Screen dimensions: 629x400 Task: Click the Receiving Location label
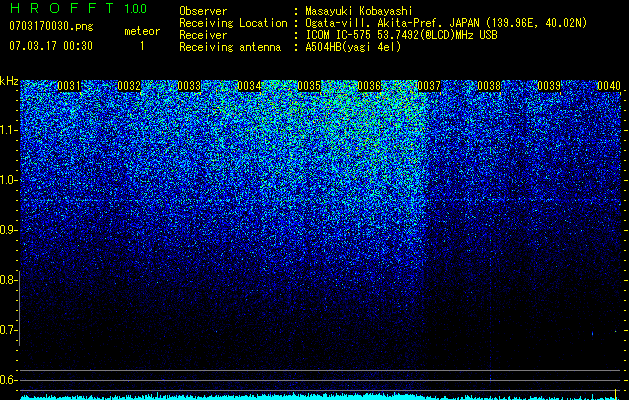(x=233, y=23)
